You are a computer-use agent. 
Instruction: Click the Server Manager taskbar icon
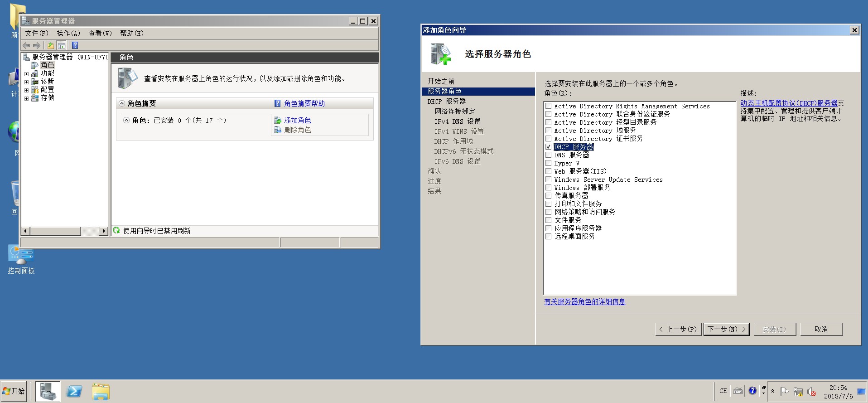(48, 391)
